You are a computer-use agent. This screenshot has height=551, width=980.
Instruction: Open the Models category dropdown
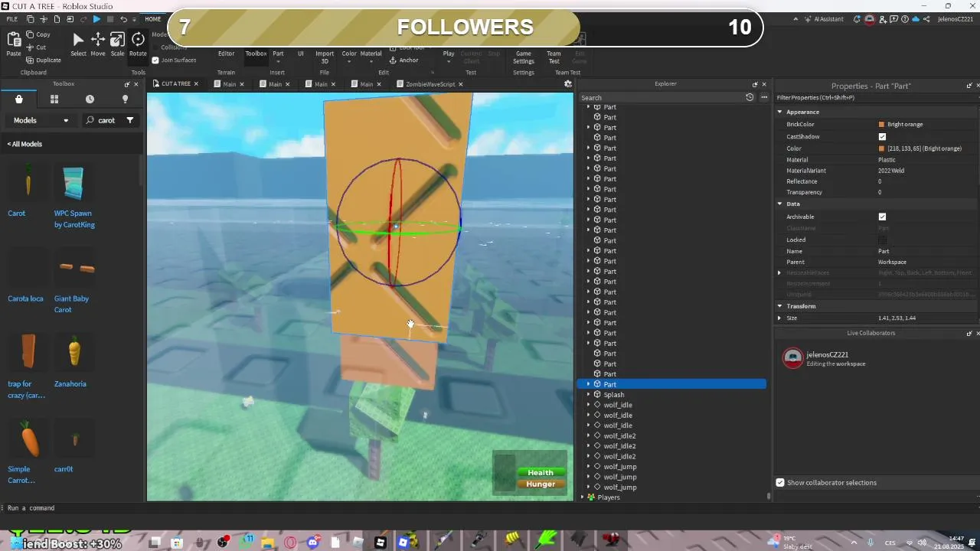click(x=41, y=120)
